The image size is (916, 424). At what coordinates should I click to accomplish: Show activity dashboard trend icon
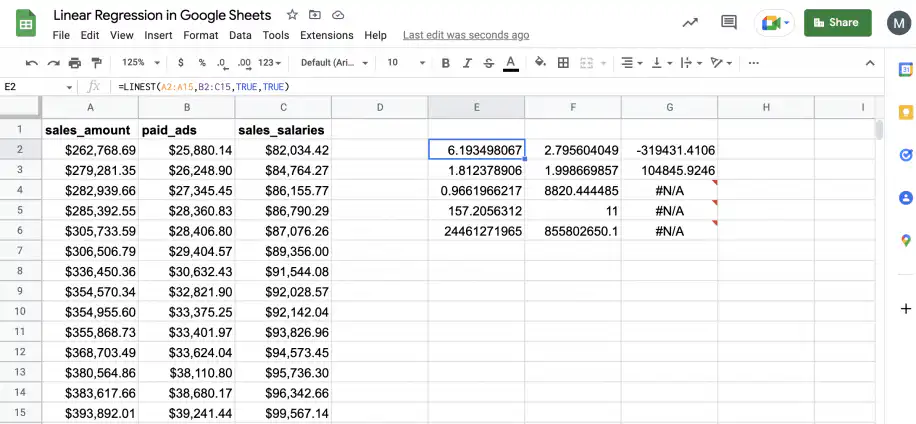tap(690, 23)
